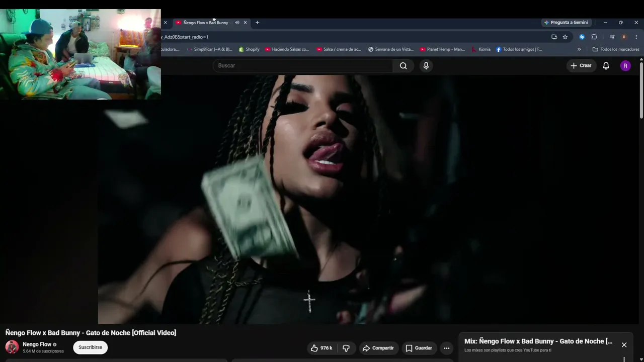The width and height of the screenshot is (644, 362).
Task: Open YouTube notifications bell
Action: (606, 66)
